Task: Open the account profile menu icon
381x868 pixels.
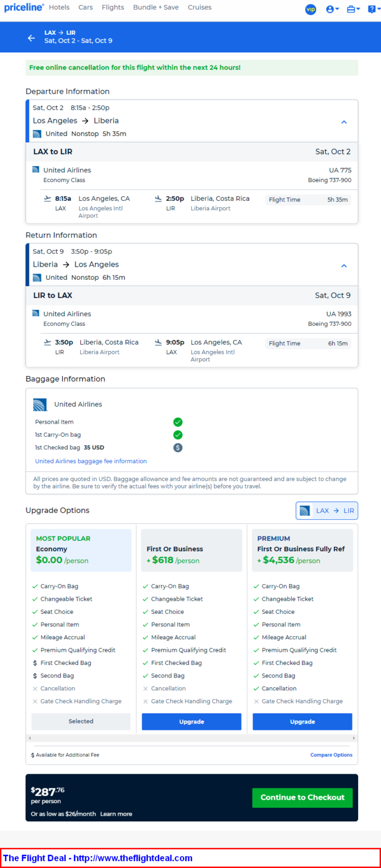Action: coord(333,9)
